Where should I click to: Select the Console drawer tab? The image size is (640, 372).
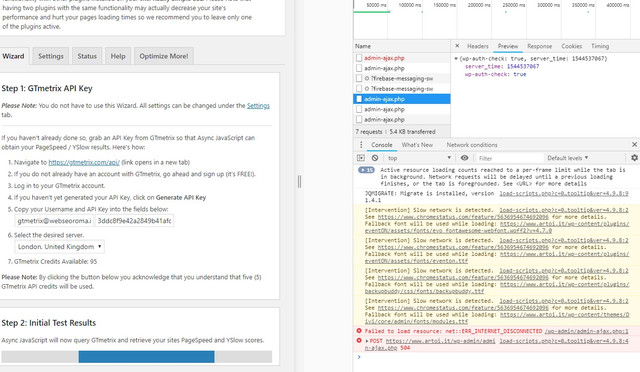click(382, 145)
